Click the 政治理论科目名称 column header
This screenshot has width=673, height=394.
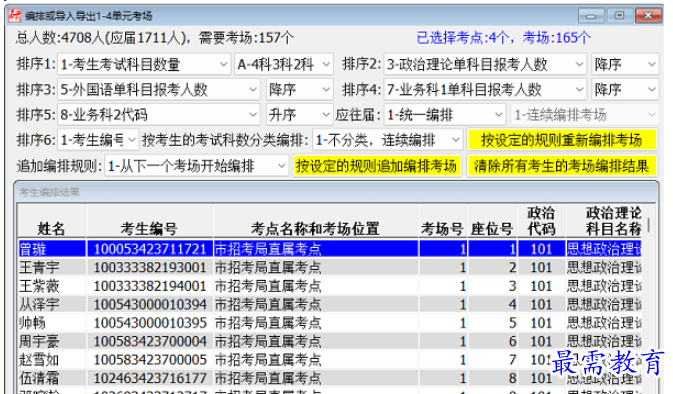604,221
